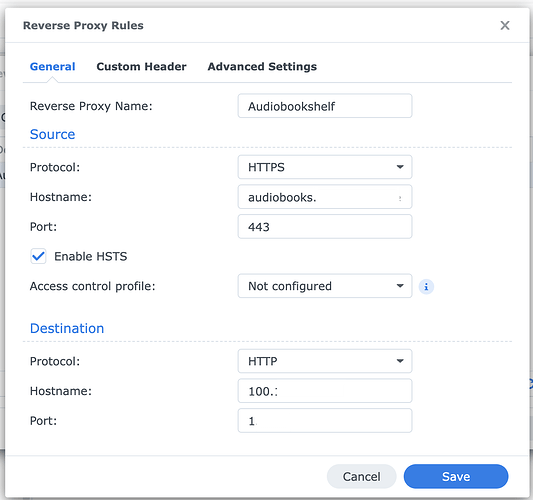The width and height of the screenshot is (533, 500).
Task: Click the Destination Hostname input field
Action: (325, 391)
